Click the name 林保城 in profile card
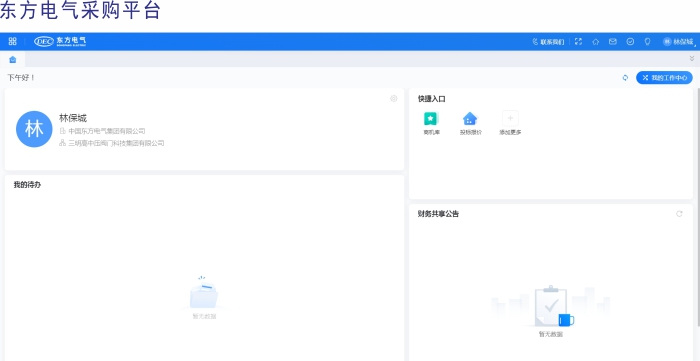700x361 pixels. [73, 118]
